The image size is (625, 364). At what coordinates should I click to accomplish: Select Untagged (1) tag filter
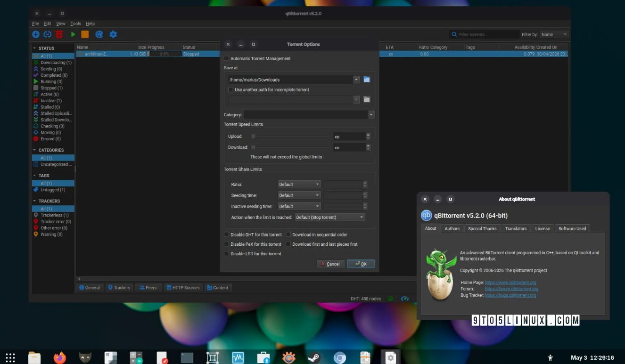[53, 190]
